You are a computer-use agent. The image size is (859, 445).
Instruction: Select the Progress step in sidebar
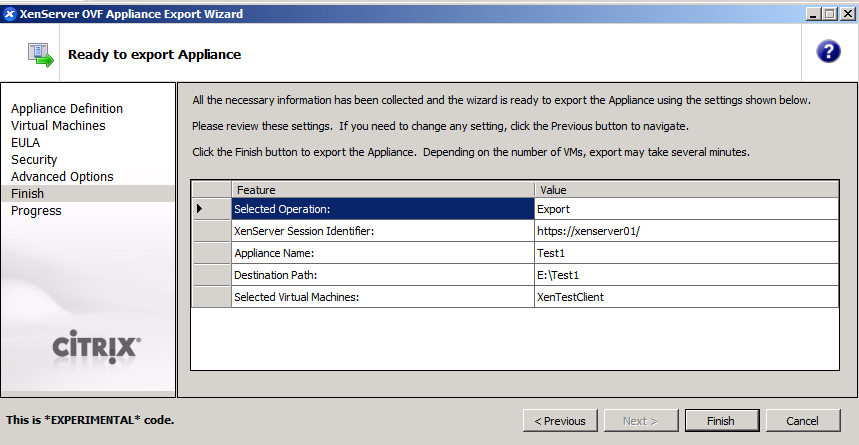(36, 210)
